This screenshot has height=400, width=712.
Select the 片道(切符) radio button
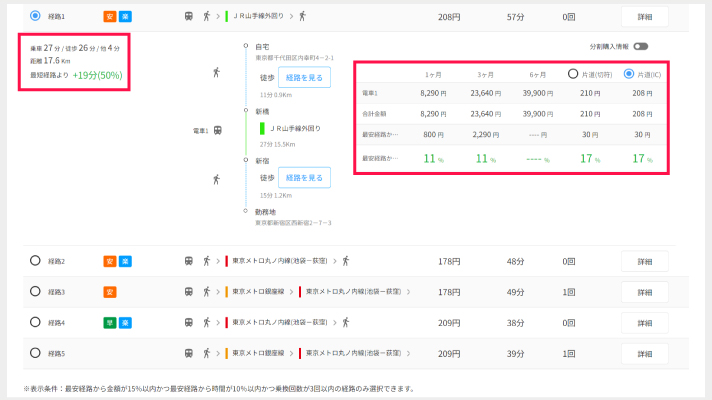pos(574,73)
